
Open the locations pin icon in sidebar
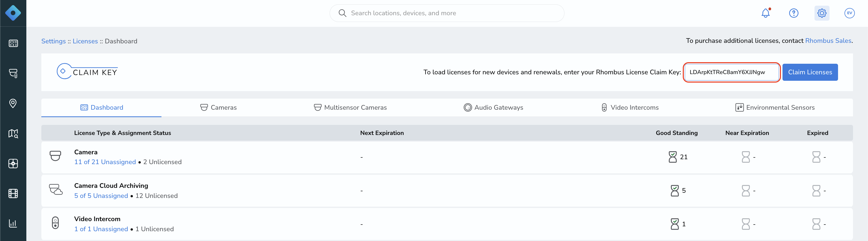(13, 103)
